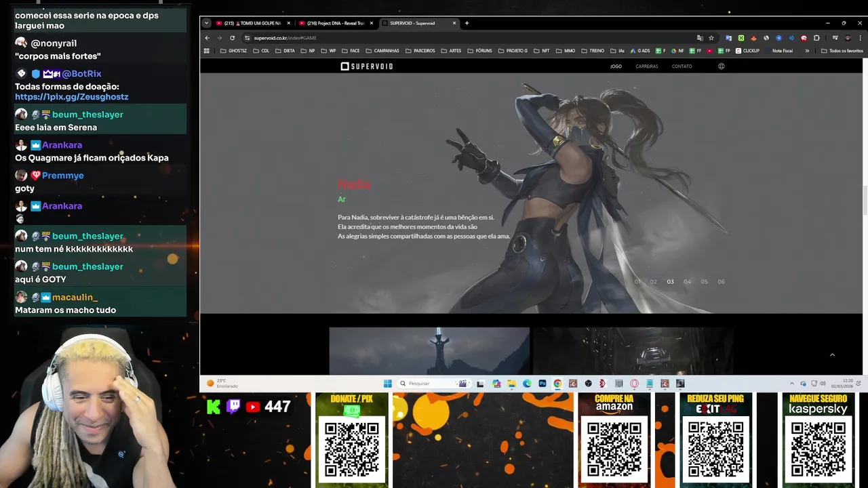The height and width of the screenshot is (488, 868).
Task: Click the YouTube logo in stream overlay
Action: coord(253,407)
